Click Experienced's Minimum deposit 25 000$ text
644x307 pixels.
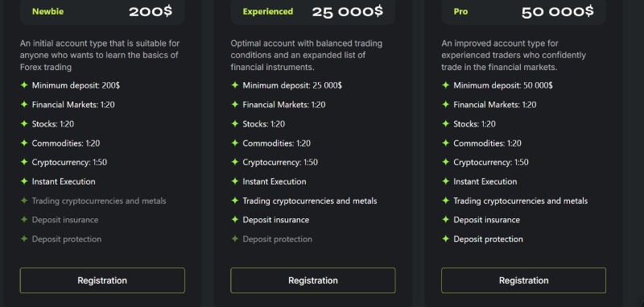coord(292,85)
